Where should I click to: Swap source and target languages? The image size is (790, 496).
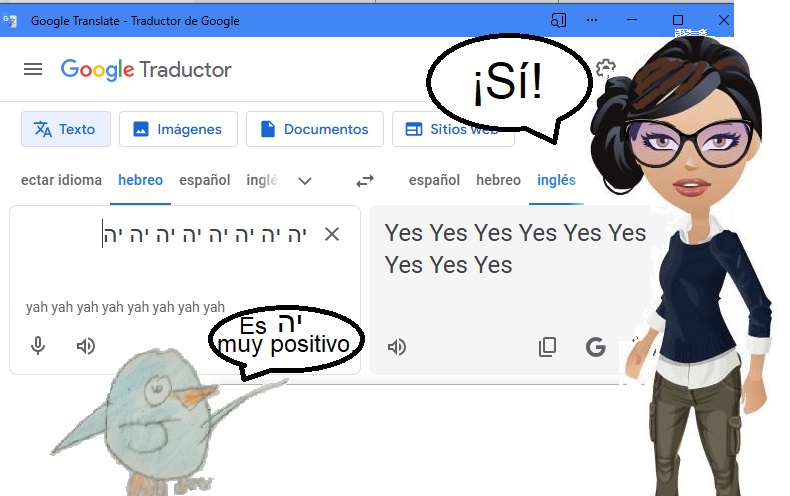pyautogui.click(x=365, y=180)
